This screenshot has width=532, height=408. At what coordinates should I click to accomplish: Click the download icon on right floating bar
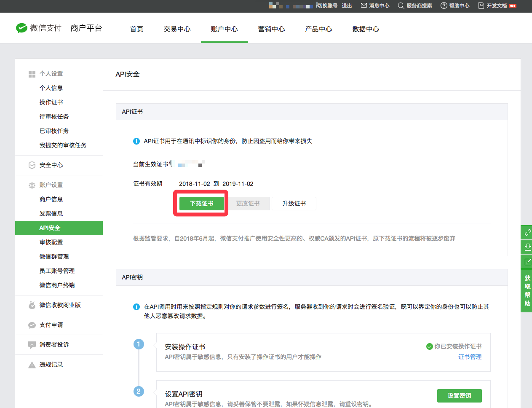click(527, 247)
